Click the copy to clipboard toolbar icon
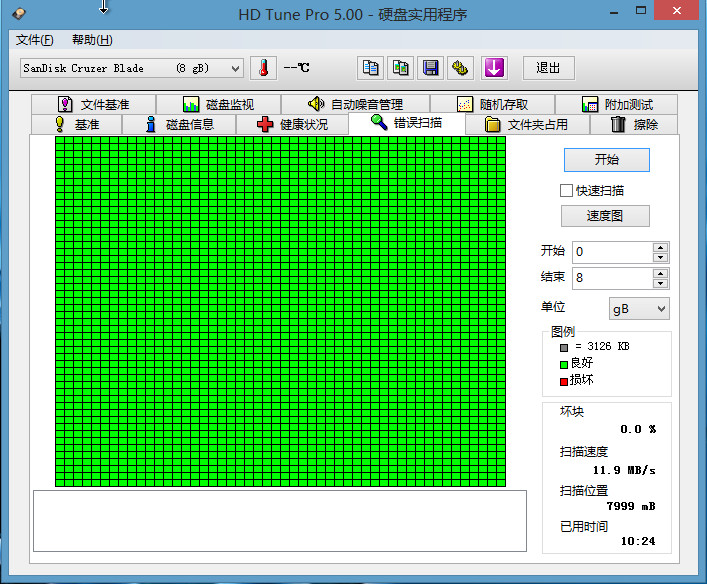 coord(371,68)
